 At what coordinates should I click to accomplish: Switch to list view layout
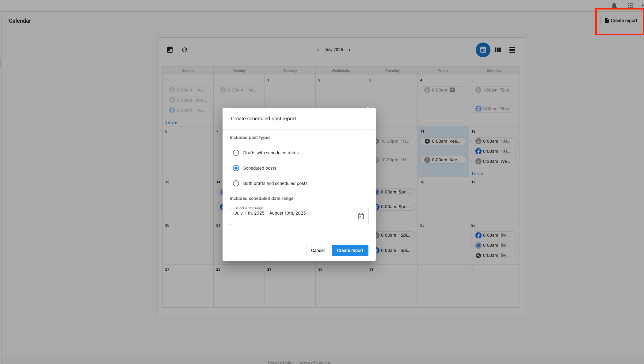(512, 50)
